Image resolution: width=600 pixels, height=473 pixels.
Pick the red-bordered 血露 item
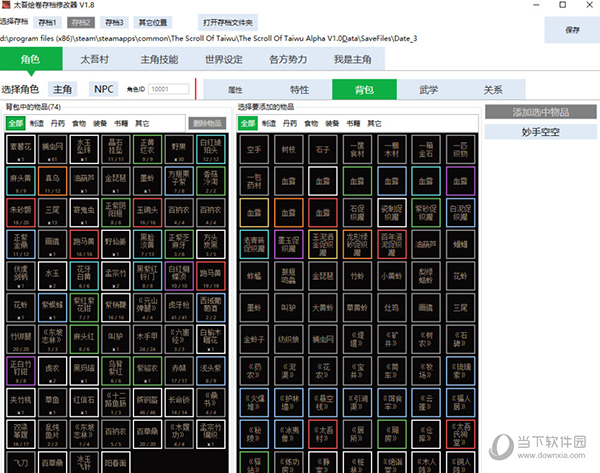[323, 213]
